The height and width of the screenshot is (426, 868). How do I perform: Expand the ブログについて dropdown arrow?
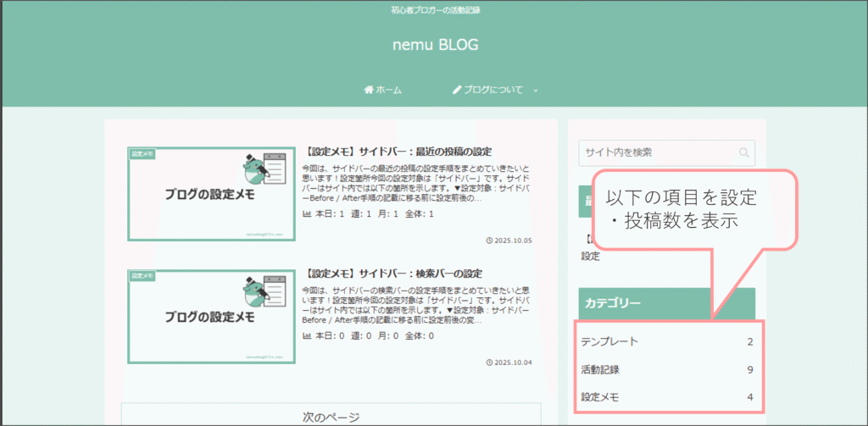[536, 91]
